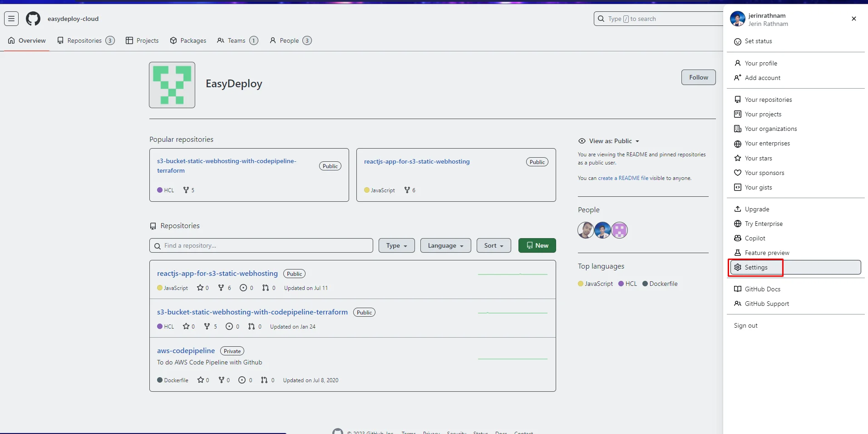Open Your stars from the menu
This screenshot has width=868, height=434.
tap(795, 158)
